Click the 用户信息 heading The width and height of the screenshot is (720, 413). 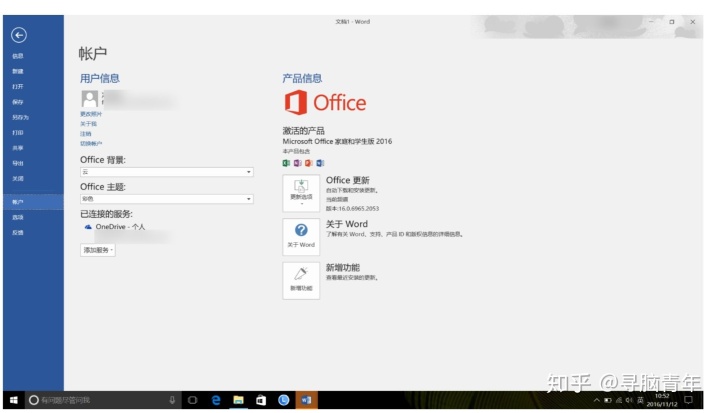coord(100,79)
